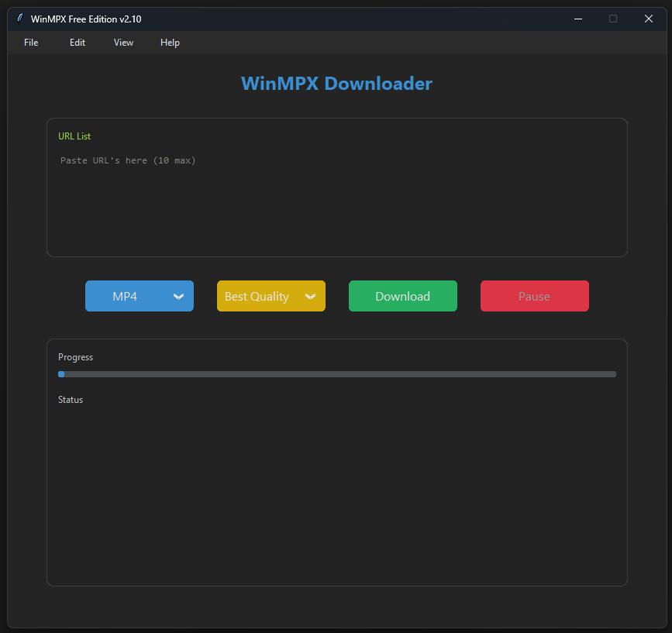
Task: Expand the video format selector
Action: tap(140, 296)
